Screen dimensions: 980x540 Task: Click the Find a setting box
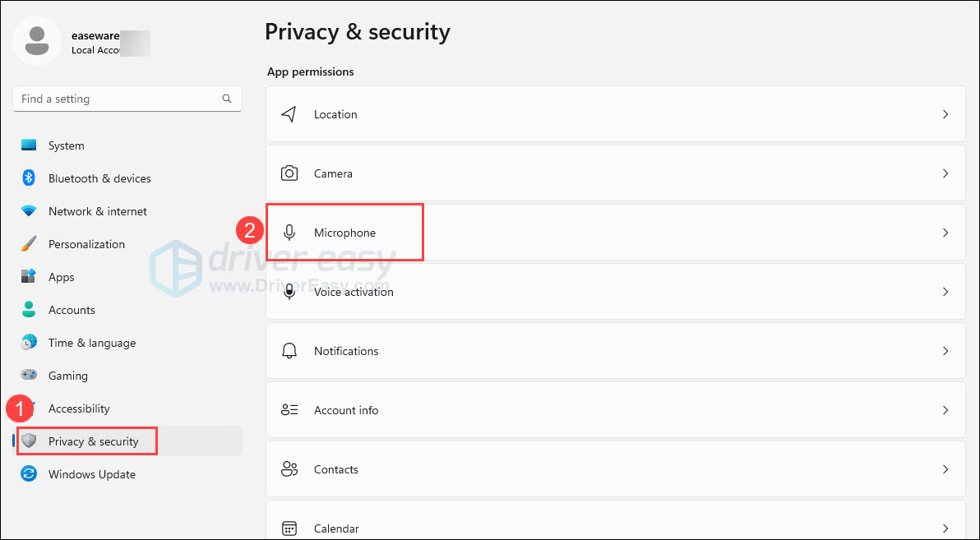119,99
